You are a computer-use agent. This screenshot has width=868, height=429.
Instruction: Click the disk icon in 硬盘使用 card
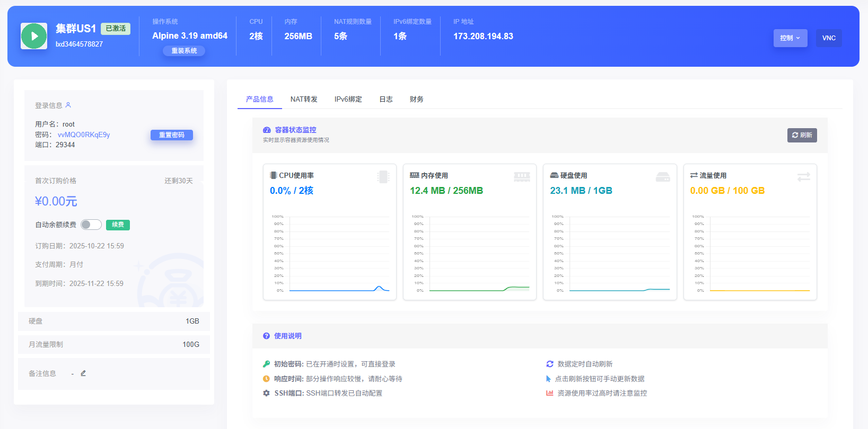663,177
